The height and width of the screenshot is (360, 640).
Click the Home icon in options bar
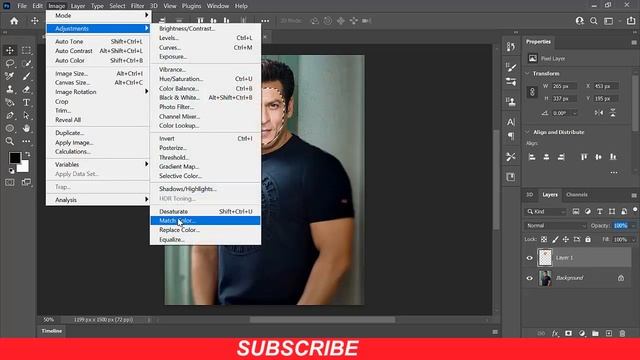[x=14, y=21]
